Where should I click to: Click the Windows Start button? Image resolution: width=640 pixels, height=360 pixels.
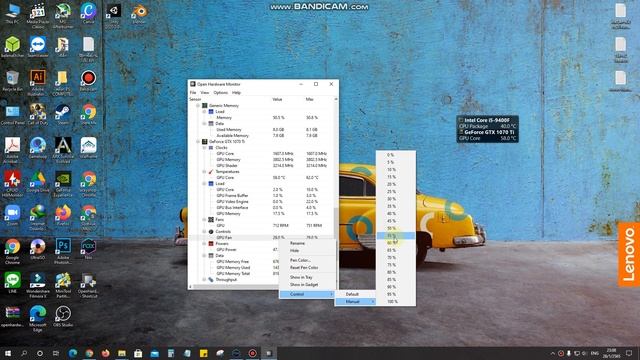8,353
